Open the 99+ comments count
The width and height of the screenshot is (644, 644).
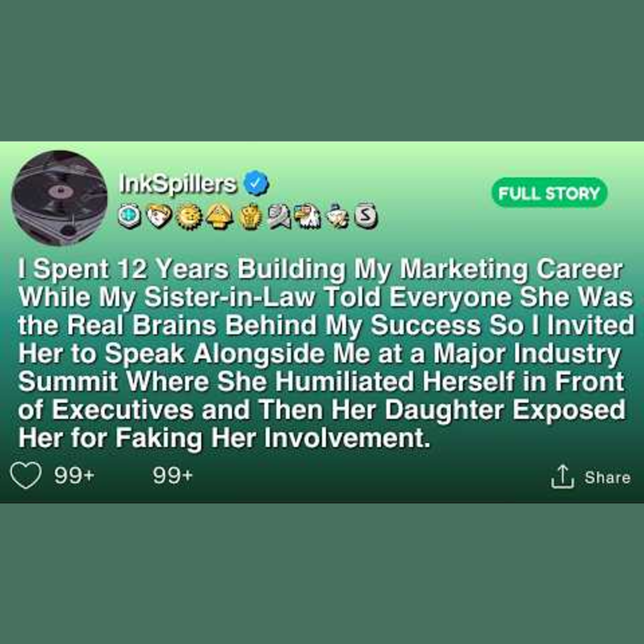pos(172,475)
